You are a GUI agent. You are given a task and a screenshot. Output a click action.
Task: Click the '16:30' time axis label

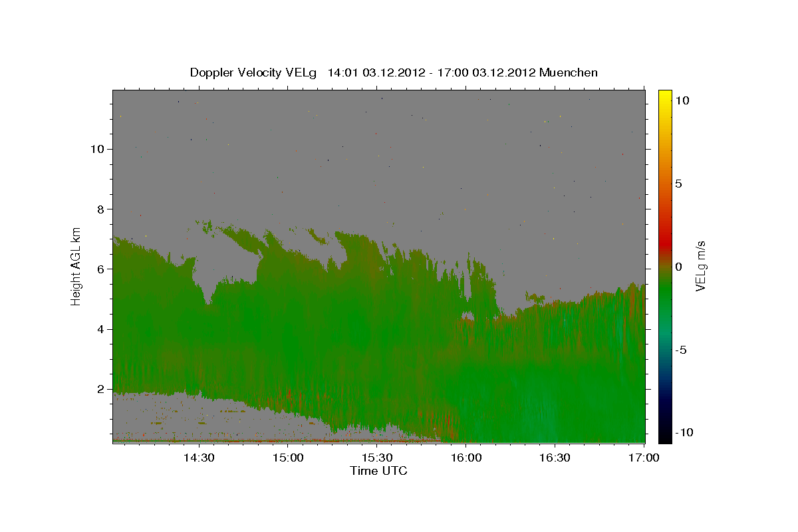tap(555, 458)
